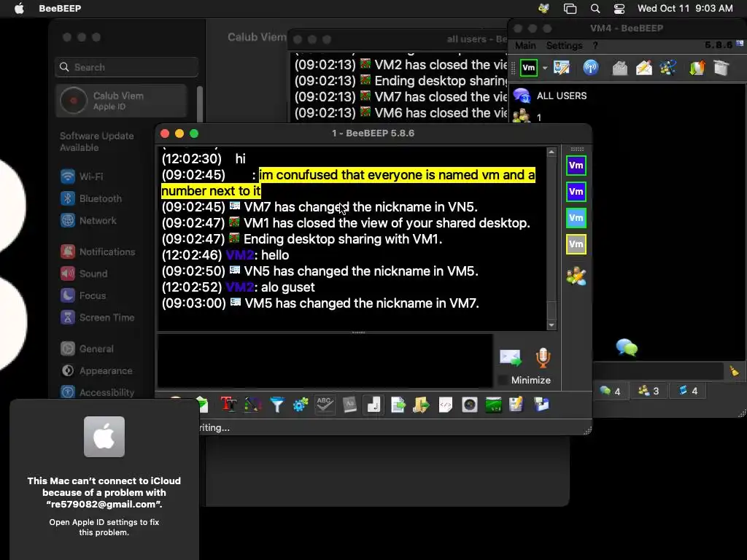Tick the Minimize checkbox in chat window
Viewport: 747px width, 560px height.
pos(502,380)
